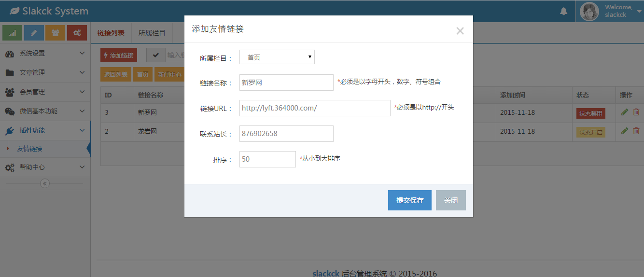This screenshot has width=644, height=277.
Task: Open the 所属栏目 dropdown in dialog
Action: 277,57
